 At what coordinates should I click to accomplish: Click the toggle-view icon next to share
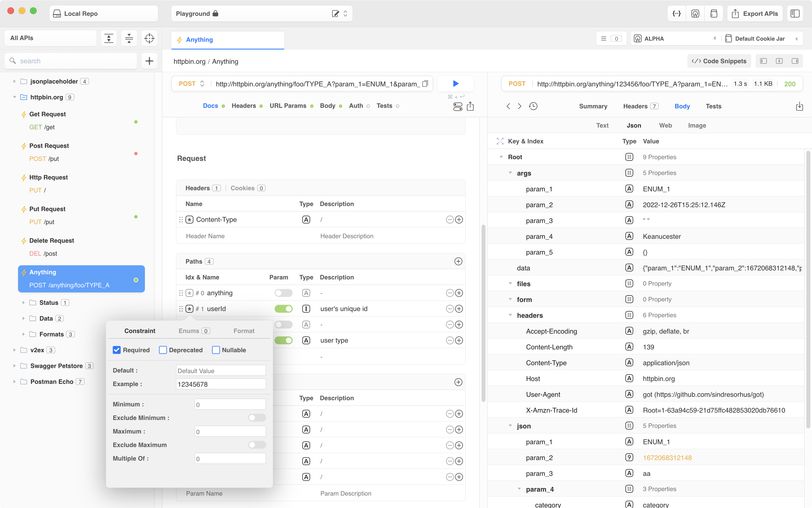pyautogui.click(x=458, y=106)
